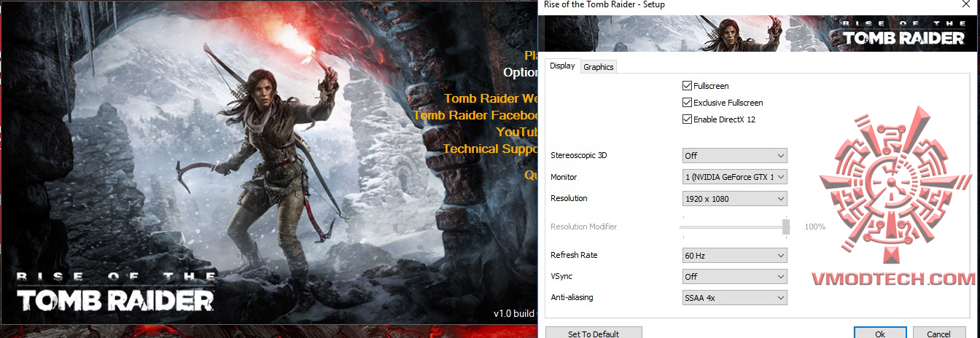This screenshot has height=338, width=980.
Task: Click the Refresh Rate label
Action: (574, 255)
